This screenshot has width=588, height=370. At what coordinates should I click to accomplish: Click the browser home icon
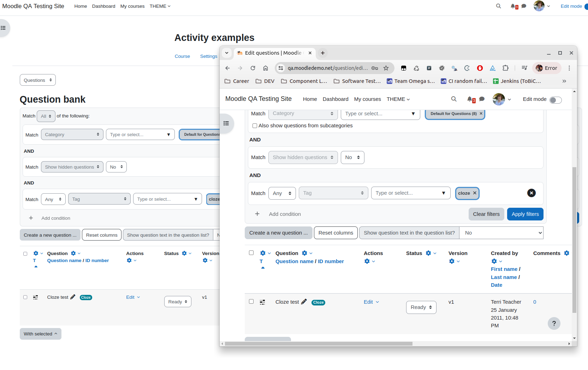point(266,68)
